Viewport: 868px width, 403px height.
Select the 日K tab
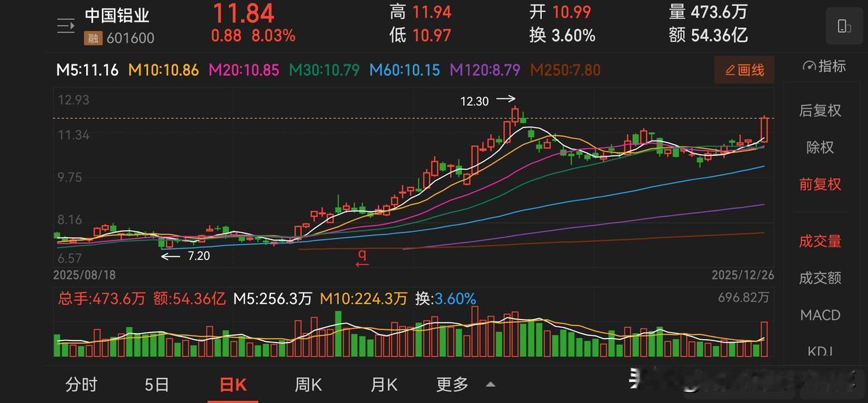[x=233, y=385]
